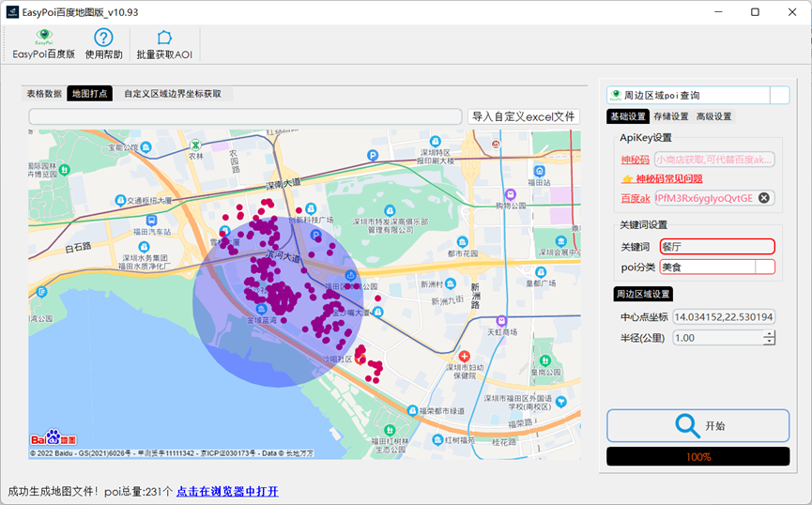Click the 天虹商场 shopping icon
The height and width of the screenshot is (505, 812).
[x=501, y=321]
